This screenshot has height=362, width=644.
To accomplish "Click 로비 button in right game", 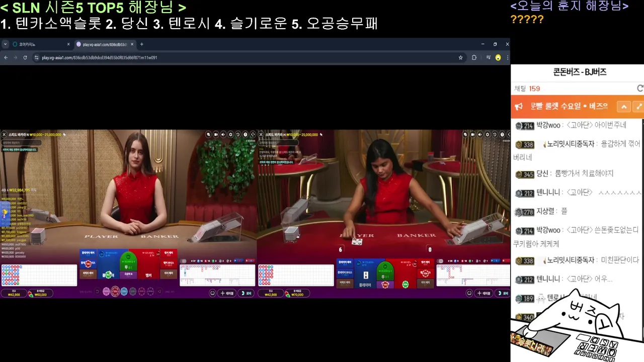I will [503, 293].
